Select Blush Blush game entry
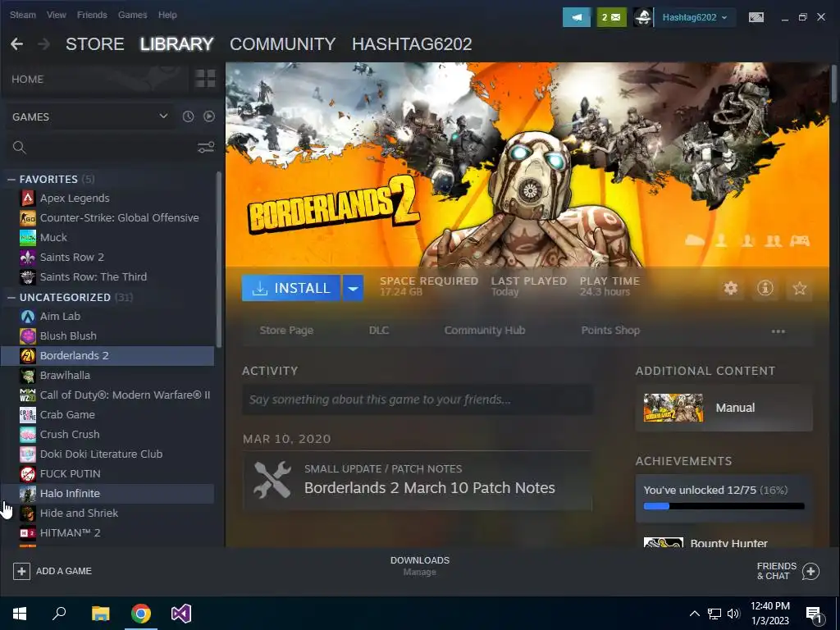Screen dimensions: 840x630 pos(107,336)
